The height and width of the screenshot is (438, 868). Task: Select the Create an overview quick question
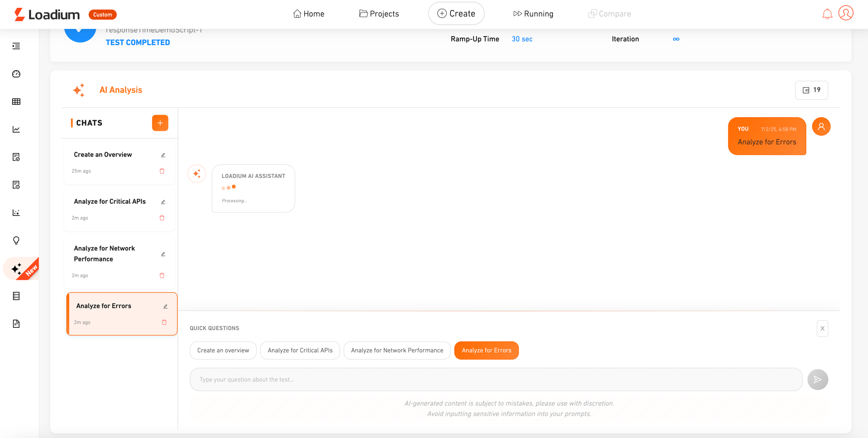point(223,350)
